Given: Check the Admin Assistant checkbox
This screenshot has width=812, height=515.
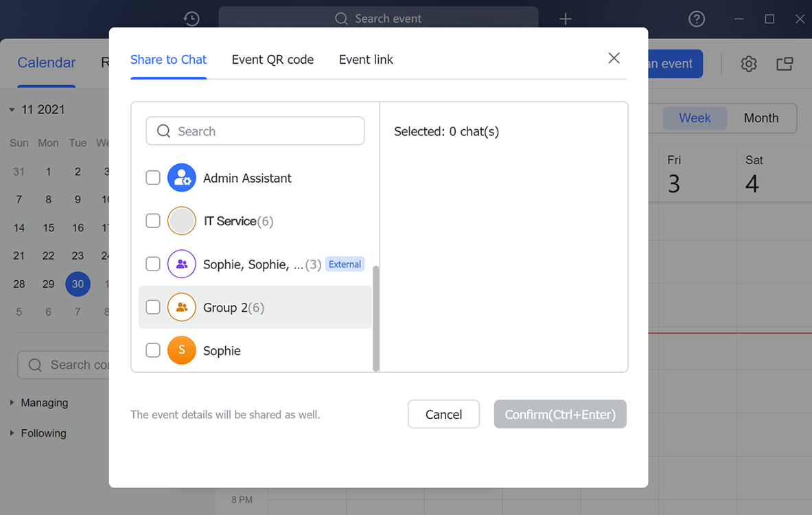Looking at the screenshot, I should [x=153, y=178].
